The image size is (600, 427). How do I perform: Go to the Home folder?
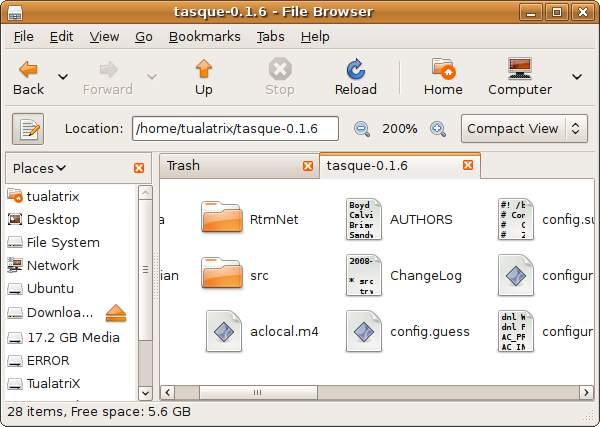pos(443,70)
